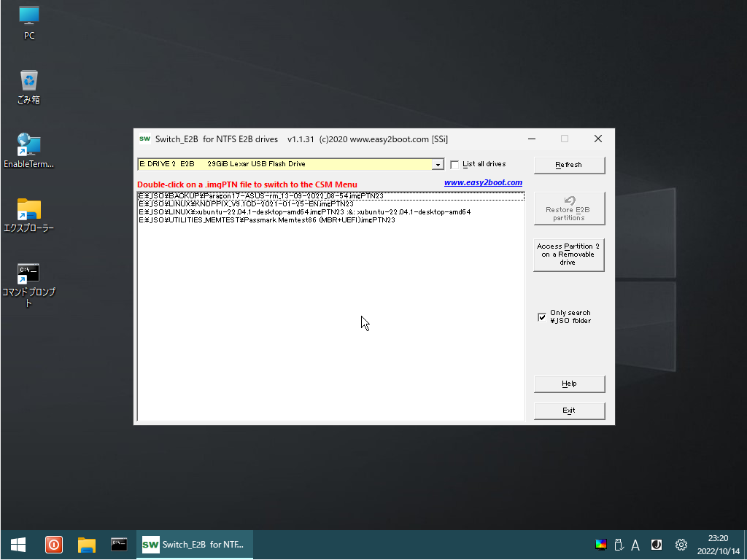The width and height of the screenshot is (747, 560).
Task: Activate Switch_E2B taskbar button
Action: coord(195,544)
